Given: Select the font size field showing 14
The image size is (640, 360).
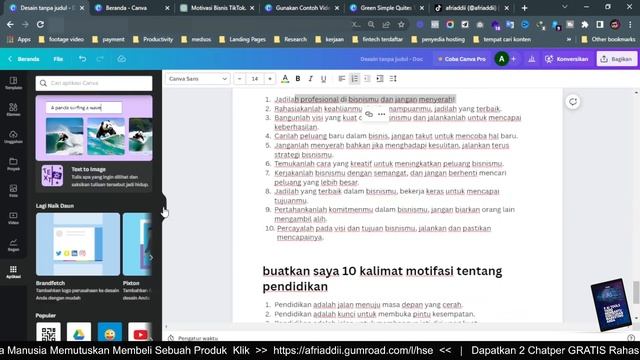Looking at the screenshot, I should click(255, 78).
